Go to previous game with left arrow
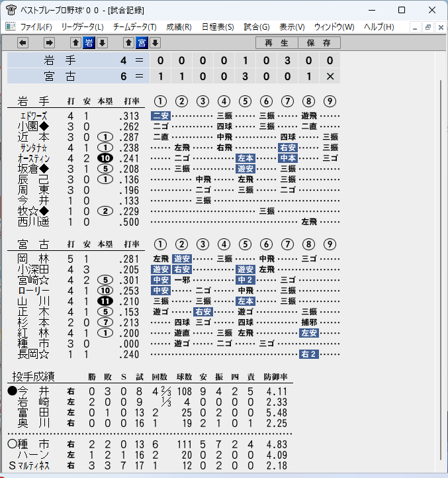The height and width of the screenshot is (478, 448). [x=23, y=43]
